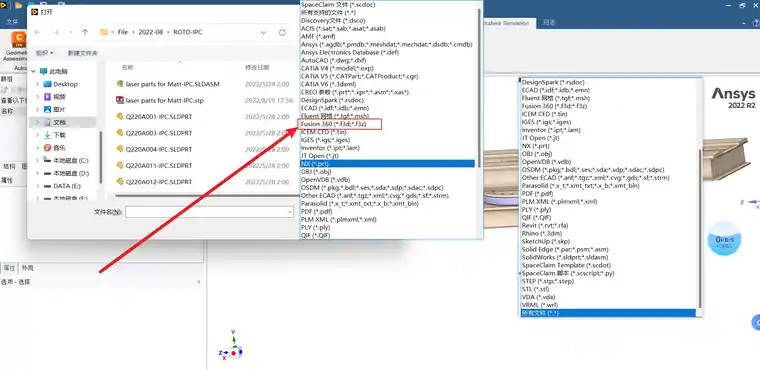Select the 图片 folder icon

(48, 110)
